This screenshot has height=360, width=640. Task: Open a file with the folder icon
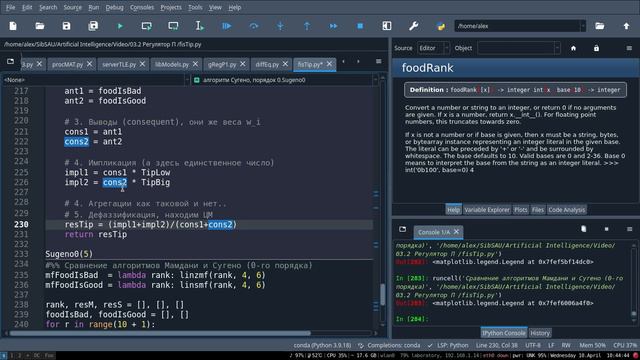pyautogui.click(x=40, y=26)
